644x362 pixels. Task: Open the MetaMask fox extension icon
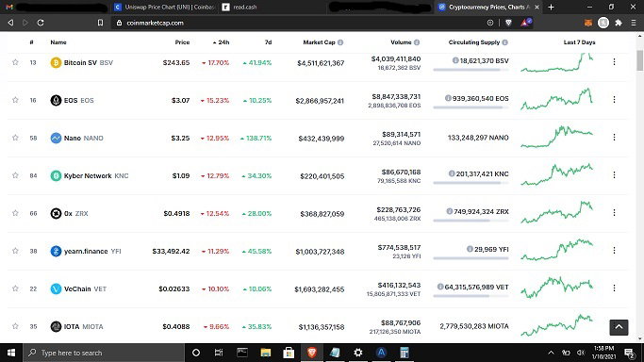pos(588,23)
